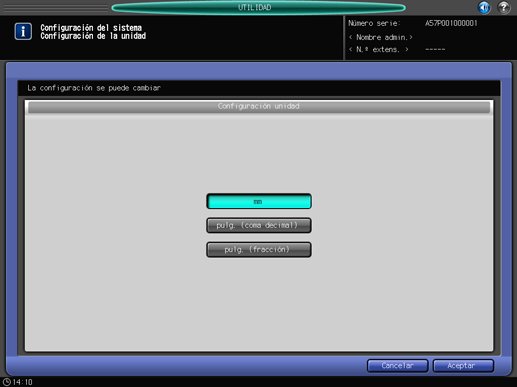
Task: Choose pulg. (fracción) unit
Action: pos(259,249)
